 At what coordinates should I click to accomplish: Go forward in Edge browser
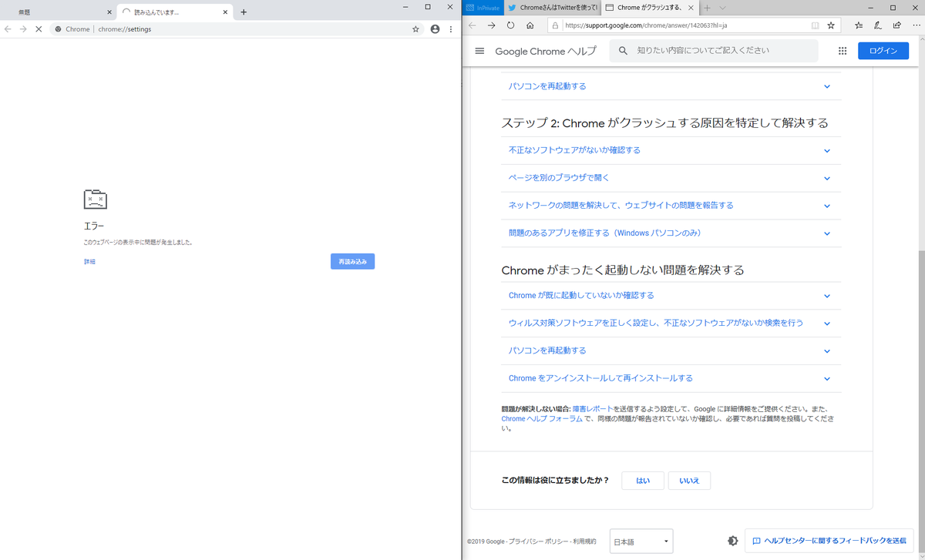(492, 25)
